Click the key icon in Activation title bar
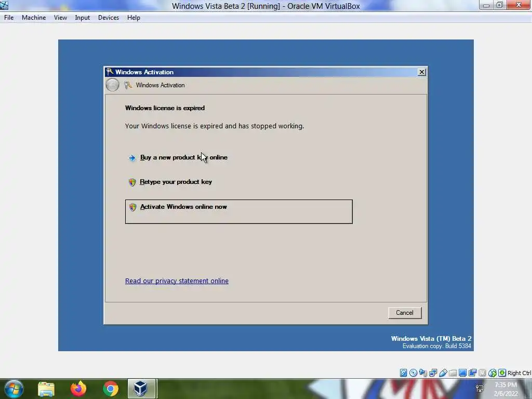Screen dimensions: 532x399 [x=110, y=72]
